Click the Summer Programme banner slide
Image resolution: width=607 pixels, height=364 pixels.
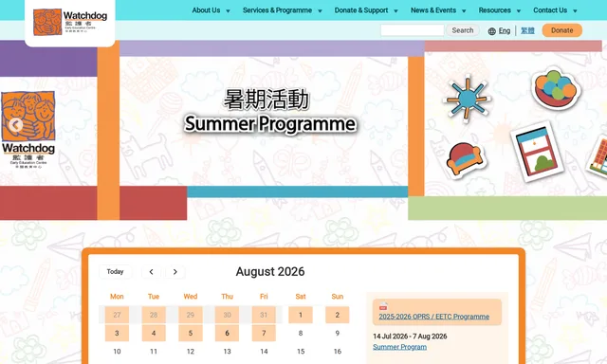[269, 112]
